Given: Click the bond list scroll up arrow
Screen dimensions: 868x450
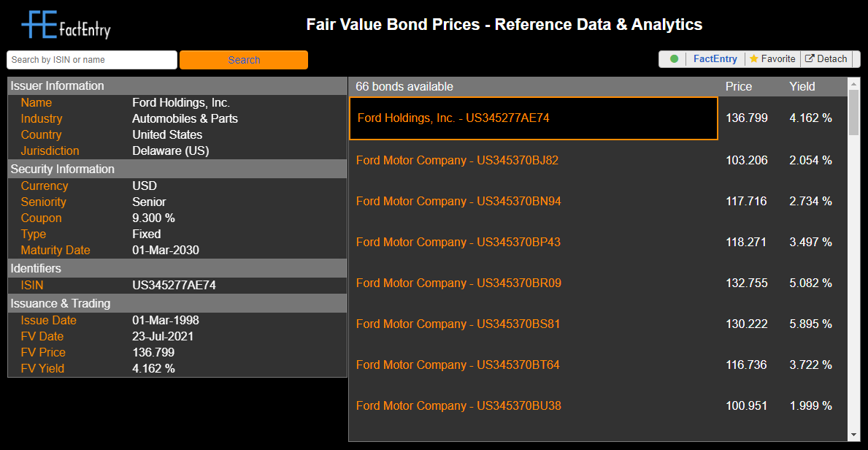Looking at the screenshot, I should [x=853, y=83].
